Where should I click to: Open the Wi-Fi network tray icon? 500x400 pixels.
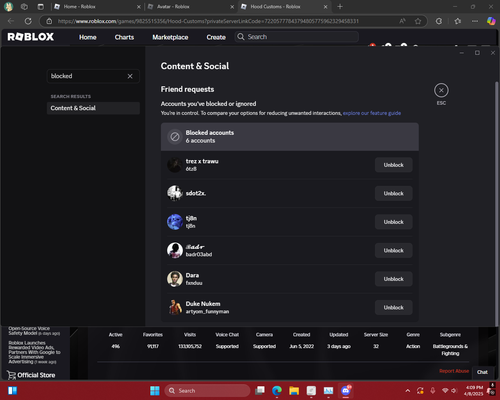pos(445,391)
